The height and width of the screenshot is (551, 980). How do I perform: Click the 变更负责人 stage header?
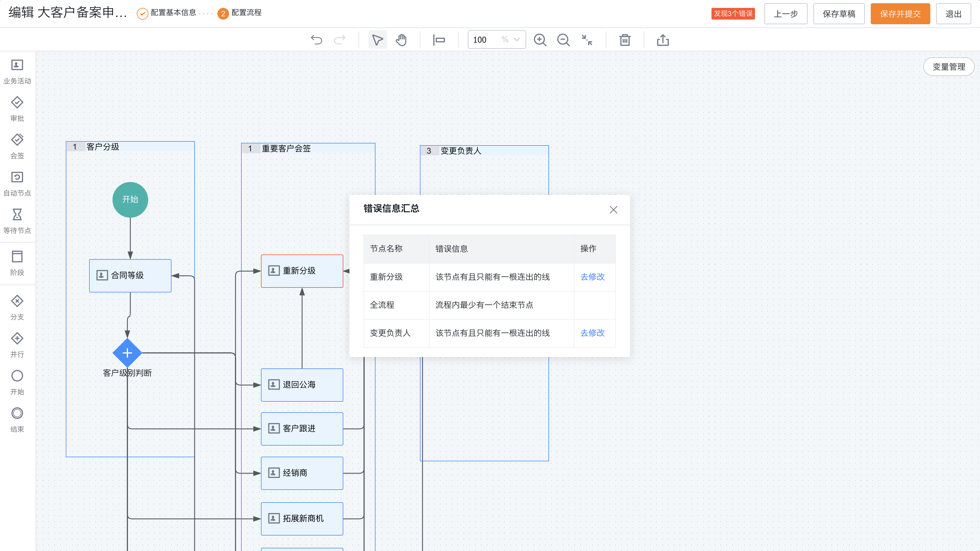pos(484,150)
